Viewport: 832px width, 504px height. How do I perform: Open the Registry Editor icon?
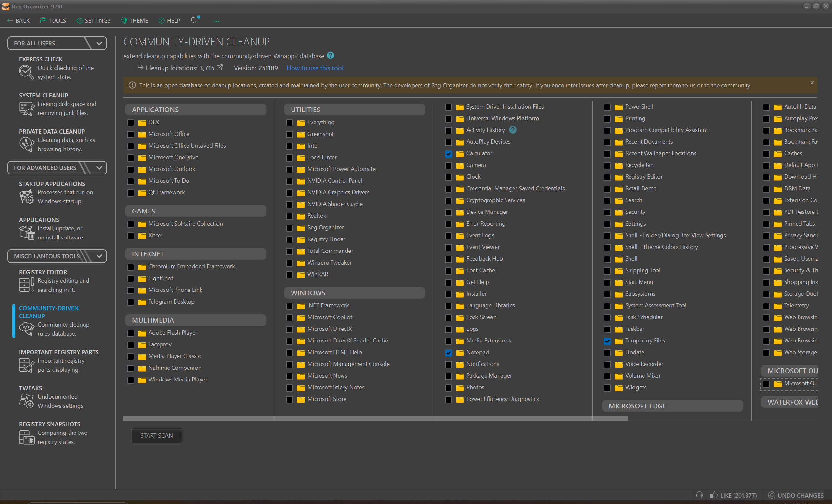pyautogui.click(x=26, y=285)
